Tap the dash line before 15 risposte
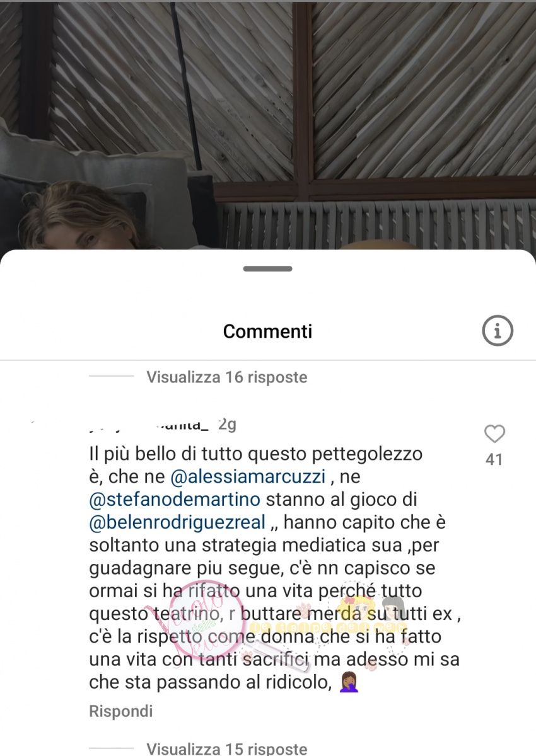 [112, 748]
